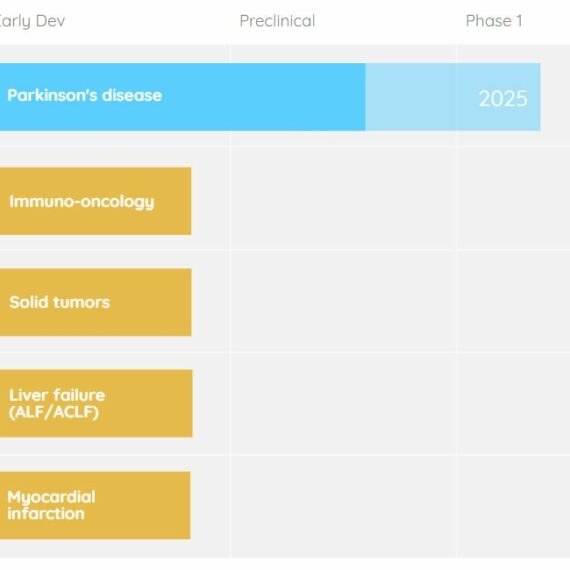The width and height of the screenshot is (570, 570).
Task: Click empty Phase 1 cell beside Liver failure
Action: [514, 404]
